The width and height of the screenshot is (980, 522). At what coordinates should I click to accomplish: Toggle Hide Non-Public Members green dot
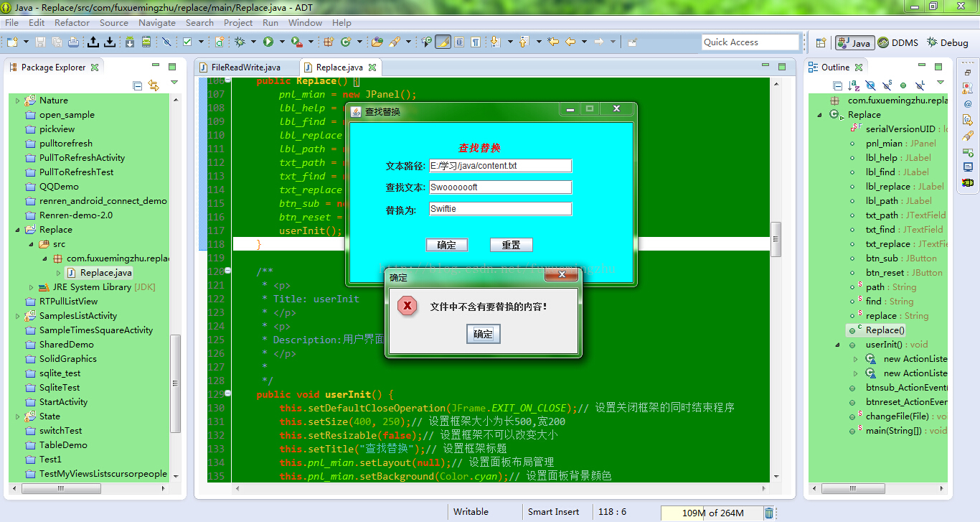903,85
